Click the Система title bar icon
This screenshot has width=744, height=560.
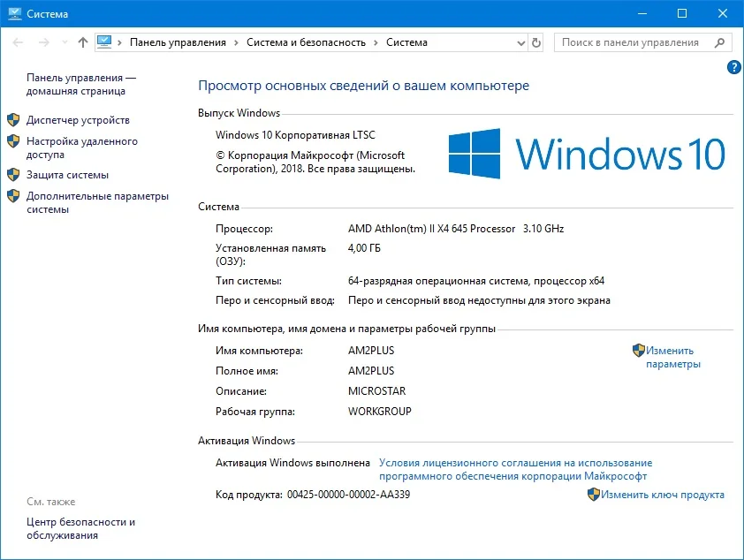tap(15, 14)
